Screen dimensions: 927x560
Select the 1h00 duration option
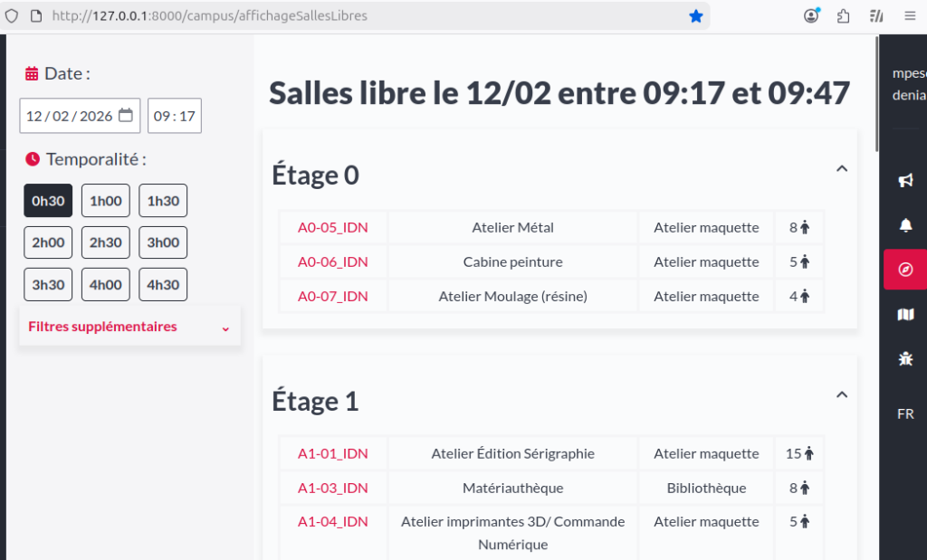coord(105,201)
